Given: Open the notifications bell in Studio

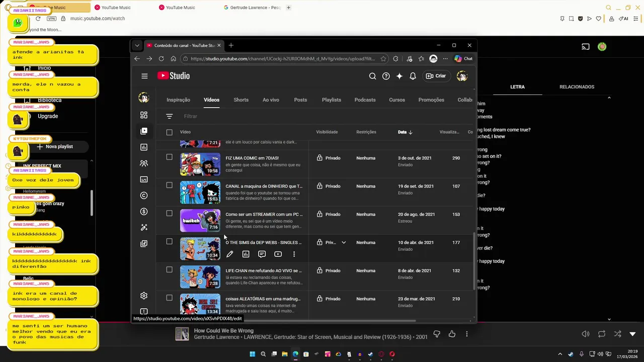Looking at the screenshot, I should [x=413, y=76].
